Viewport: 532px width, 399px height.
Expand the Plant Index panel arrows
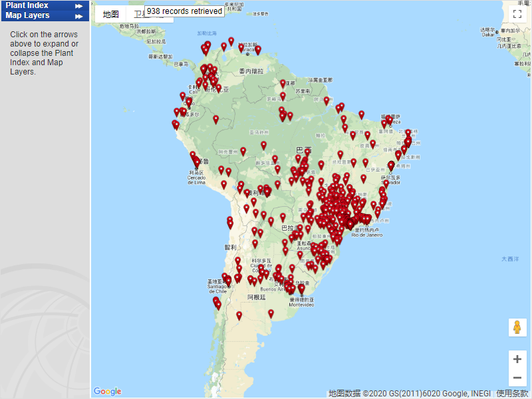[79, 5]
